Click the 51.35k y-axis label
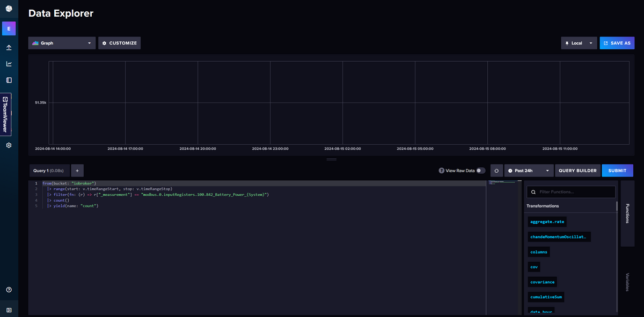The width and height of the screenshot is (644, 317). click(41, 102)
